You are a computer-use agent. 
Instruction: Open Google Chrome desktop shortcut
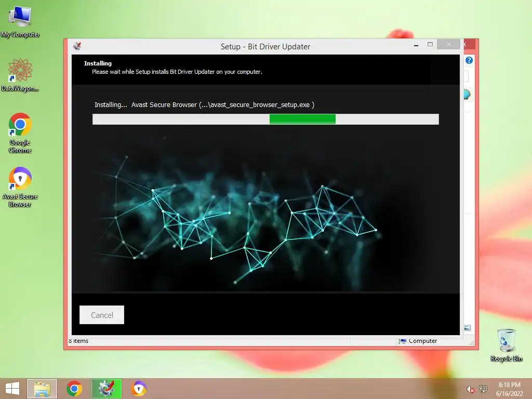[x=20, y=133]
